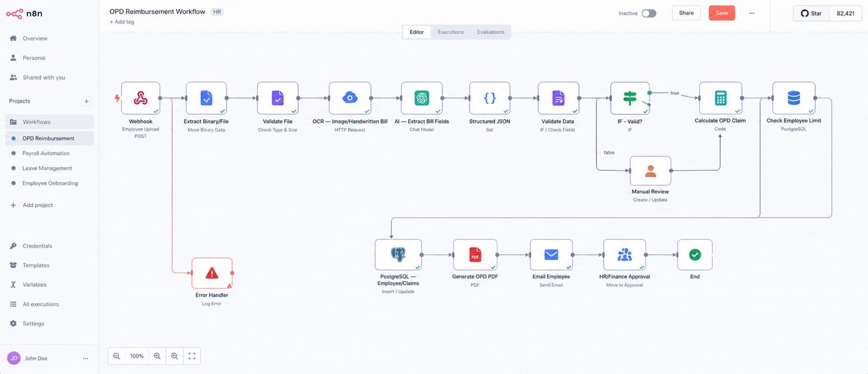Image resolution: width=868 pixels, height=374 pixels.
Task: Select the Error Handler node
Action: pyautogui.click(x=212, y=273)
